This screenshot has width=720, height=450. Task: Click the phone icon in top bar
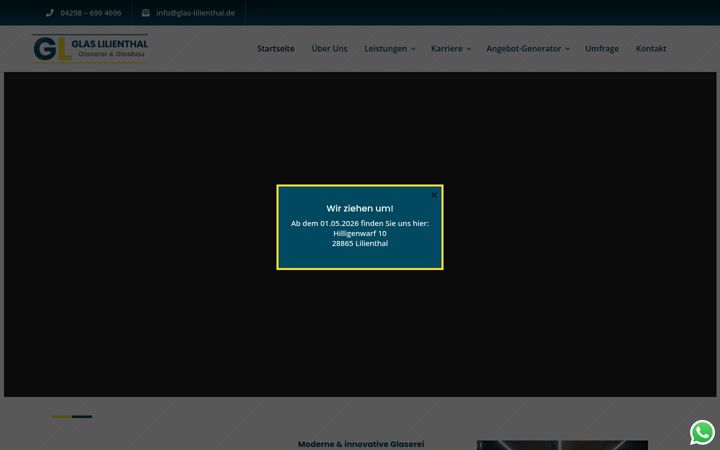point(50,13)
